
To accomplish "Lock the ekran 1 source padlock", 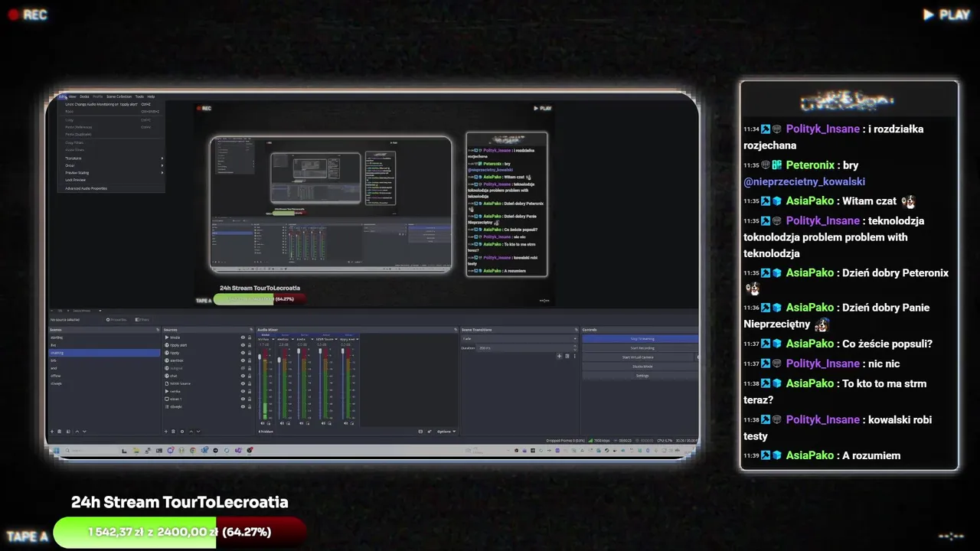I will click(x=250, y=399).
